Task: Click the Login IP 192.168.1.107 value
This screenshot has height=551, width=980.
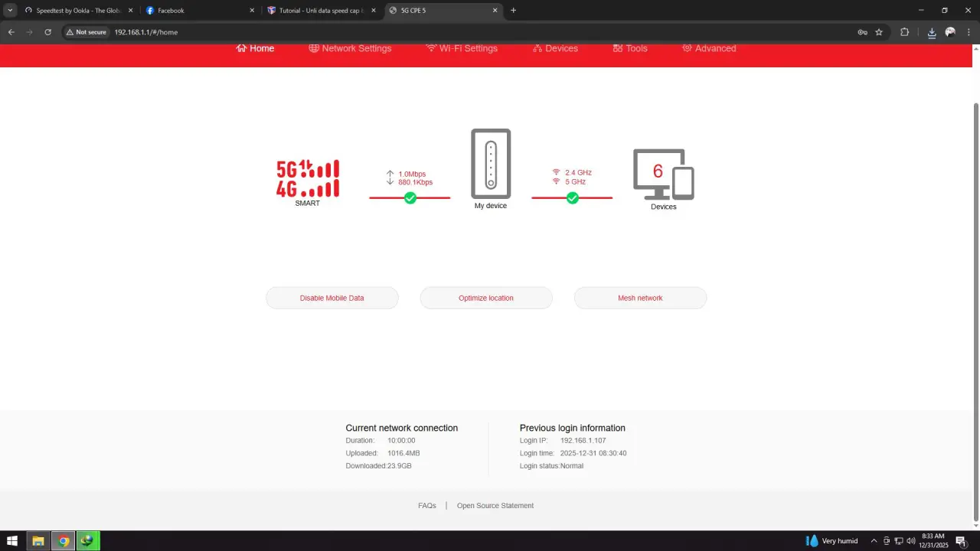Action: [x=583, y=441]
